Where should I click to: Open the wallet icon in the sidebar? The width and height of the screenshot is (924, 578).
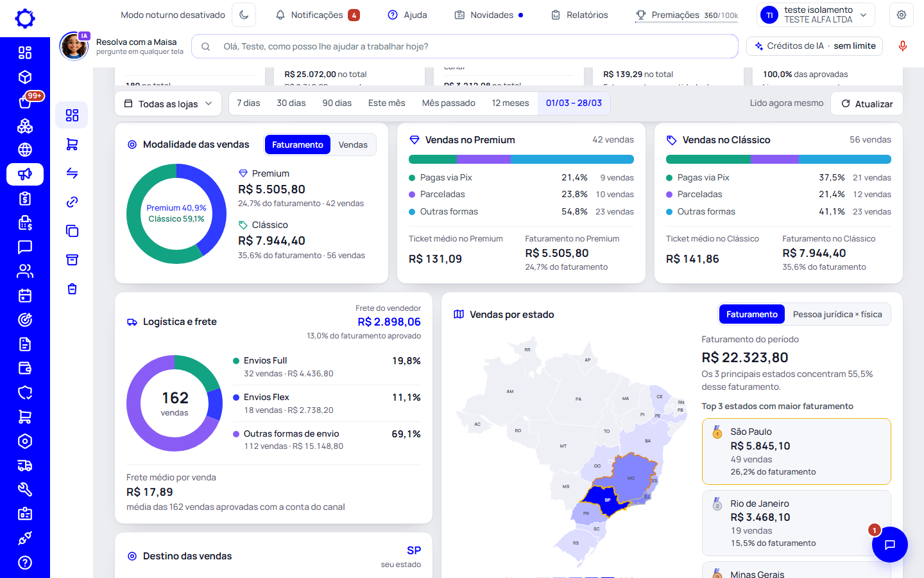click(x=25, y=369)
